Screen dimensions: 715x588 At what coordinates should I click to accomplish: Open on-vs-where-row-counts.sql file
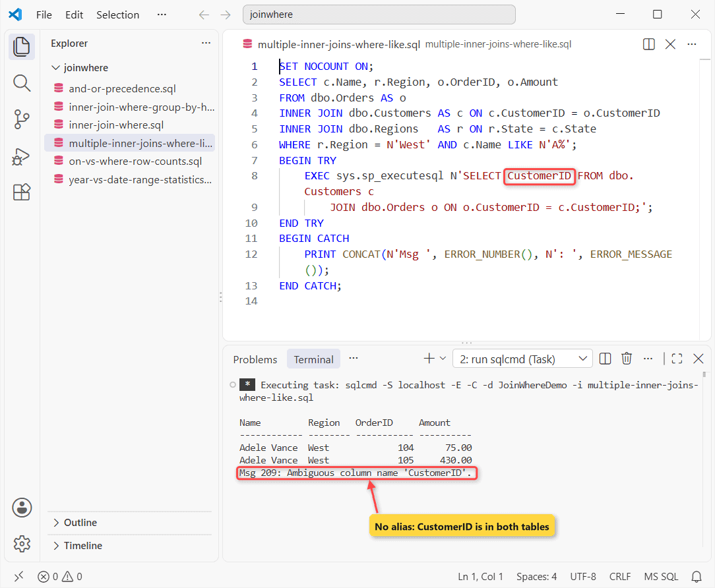click(129, 162)
